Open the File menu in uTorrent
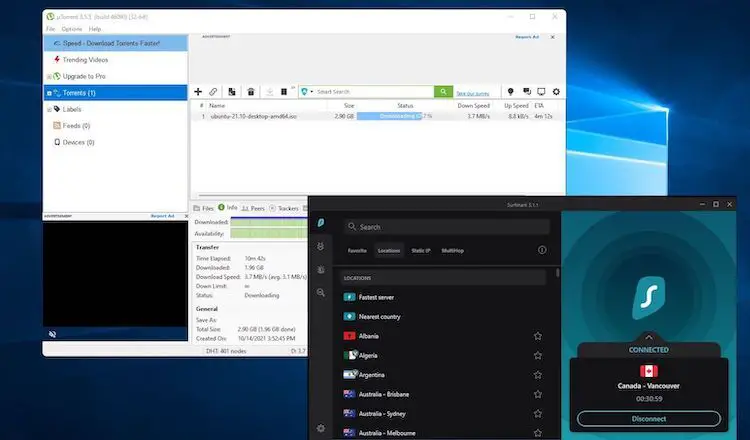750x440 pixels. pyautogui.click(x=50, y=29)
